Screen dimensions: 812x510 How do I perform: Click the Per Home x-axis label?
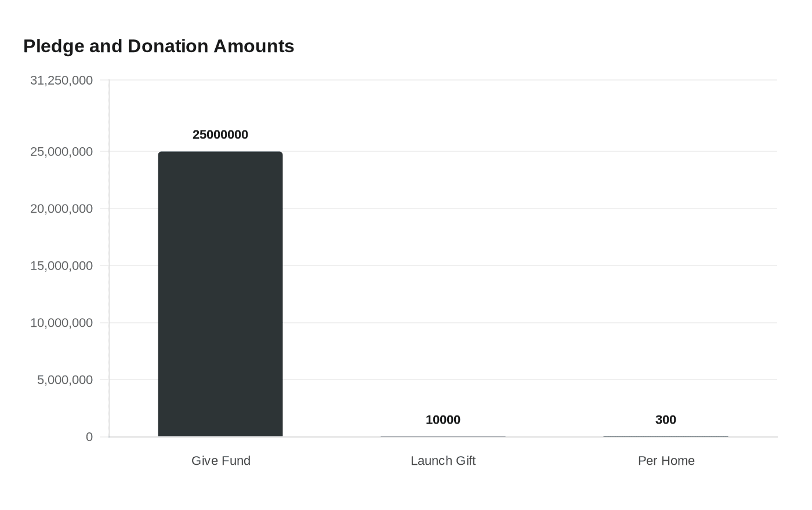click(666, 461)
